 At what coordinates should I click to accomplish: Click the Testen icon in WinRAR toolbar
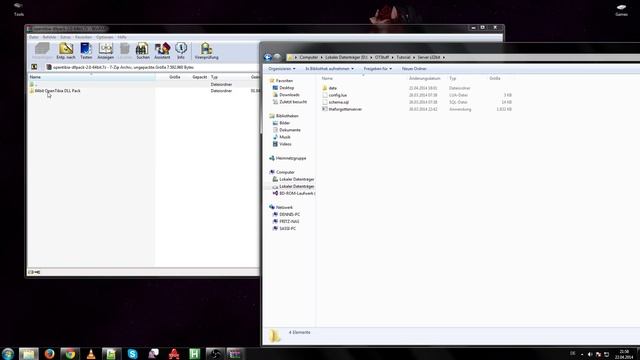(x=86, y=51)
